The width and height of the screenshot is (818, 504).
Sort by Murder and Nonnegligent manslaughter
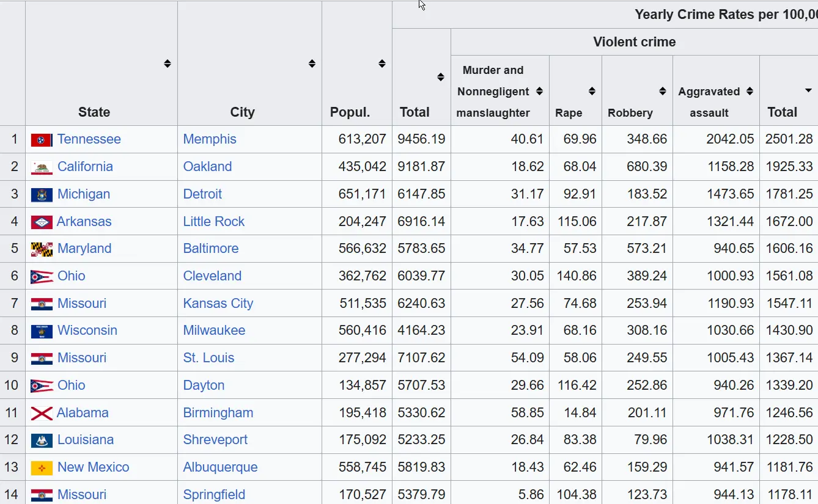[x=539, y=91]
